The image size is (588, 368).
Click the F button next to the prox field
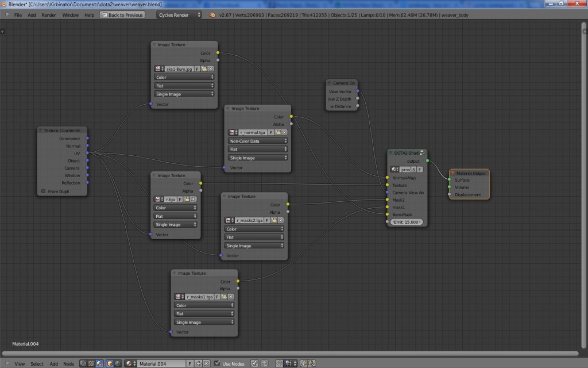click(x=420, y=169)
